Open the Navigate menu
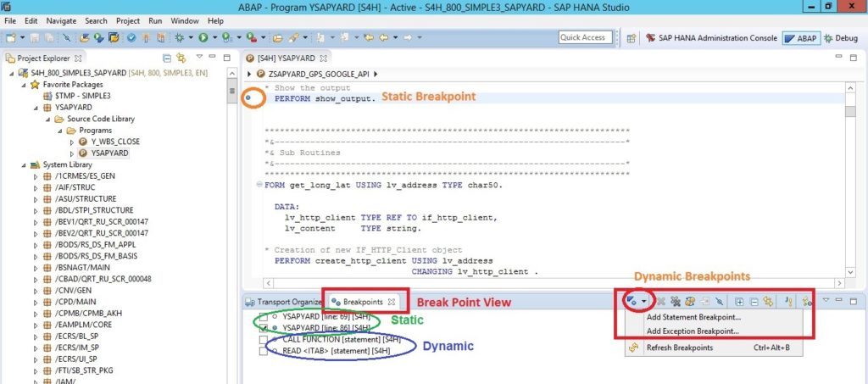 (61, 20)
